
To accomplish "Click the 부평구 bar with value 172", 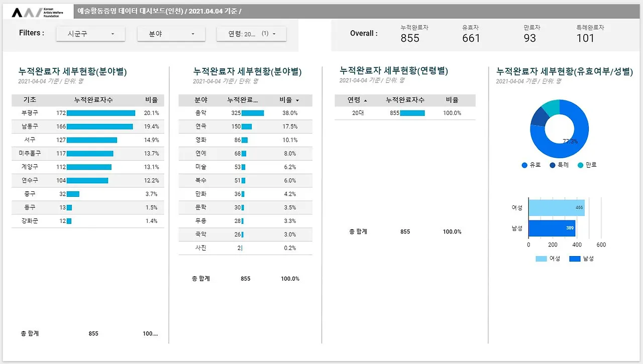I will tap(101, 113).
